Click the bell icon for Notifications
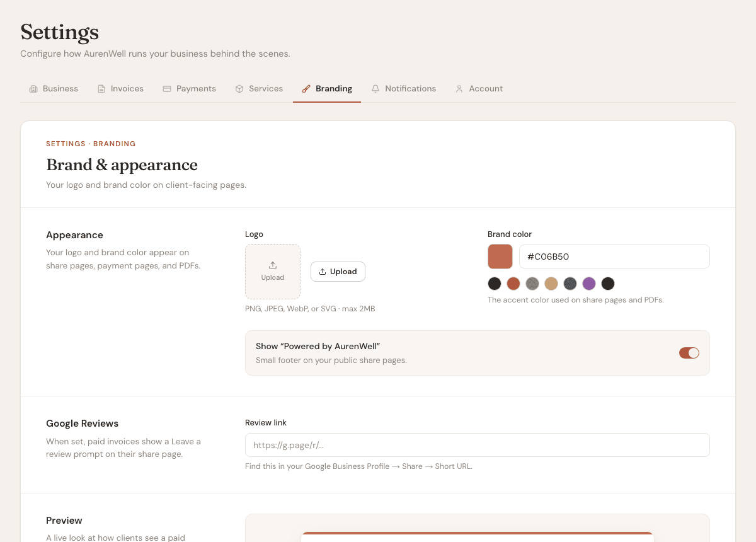The height and width of the screenshot is (542, 756). (x=375, y=89)
